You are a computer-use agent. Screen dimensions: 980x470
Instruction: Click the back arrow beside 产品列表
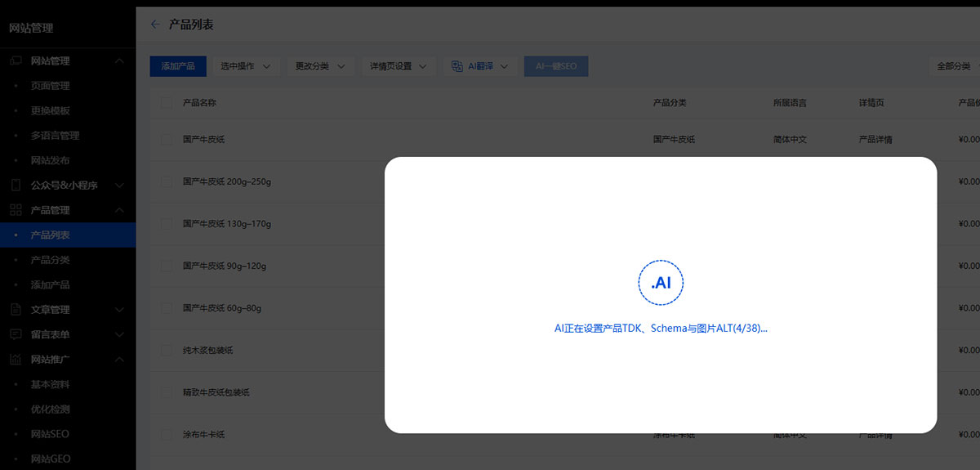(x=155, y=25)
